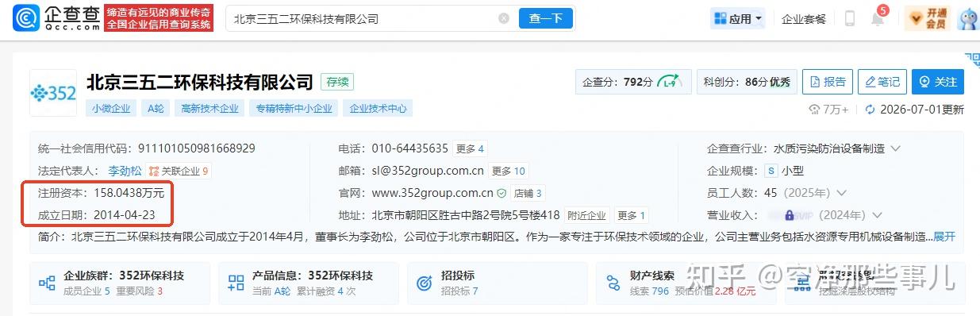
Task: Click the 财产线索 card icon
Action: tap(613, 283)
